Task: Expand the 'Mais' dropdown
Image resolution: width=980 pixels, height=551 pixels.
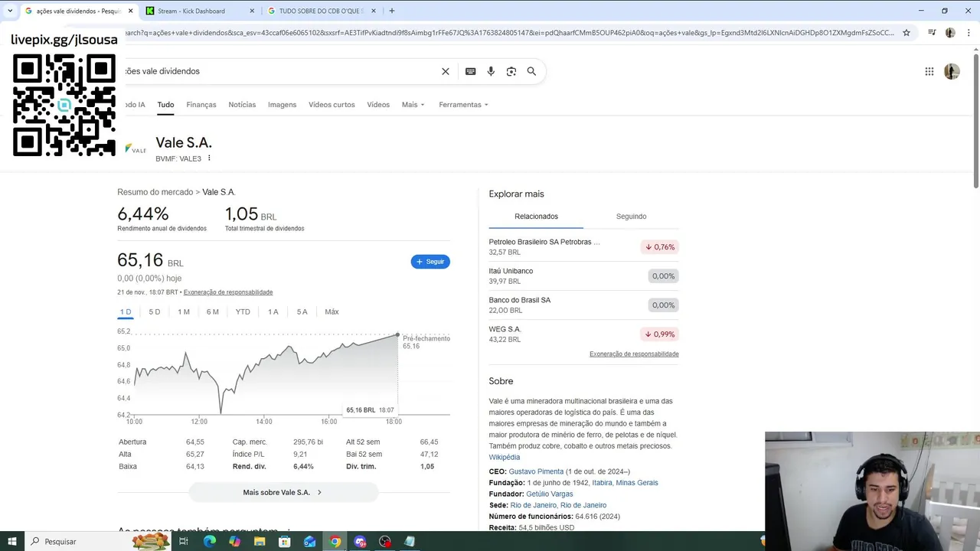Action: tap(413, 105)
